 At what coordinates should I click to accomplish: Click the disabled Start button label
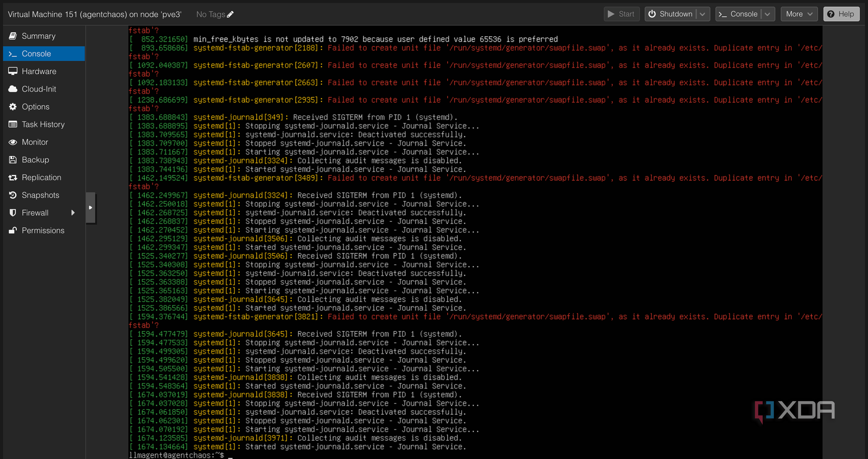[626, 14]
